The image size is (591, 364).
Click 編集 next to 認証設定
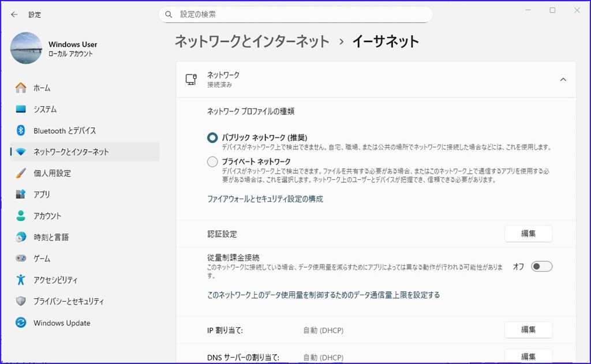pos(528,234)
